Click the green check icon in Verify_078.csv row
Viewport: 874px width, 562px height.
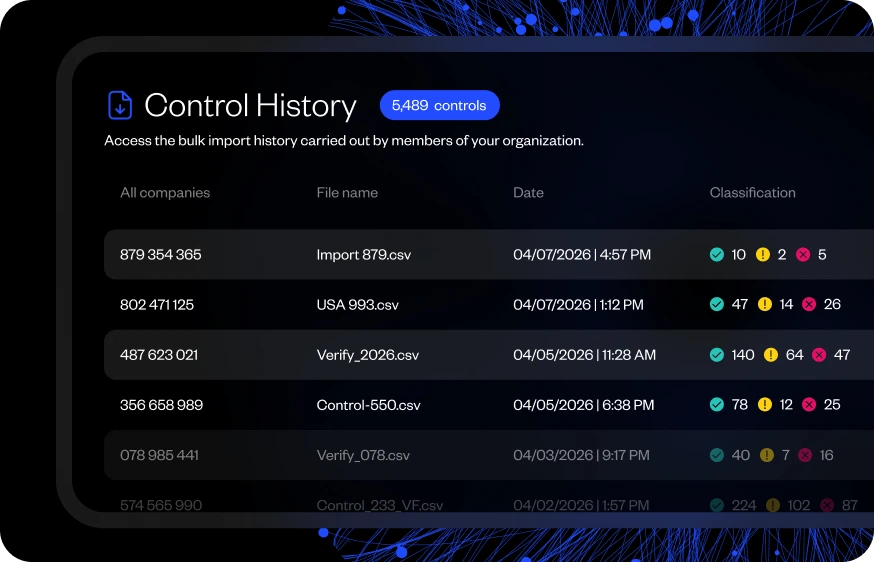[x=717, y=455]
